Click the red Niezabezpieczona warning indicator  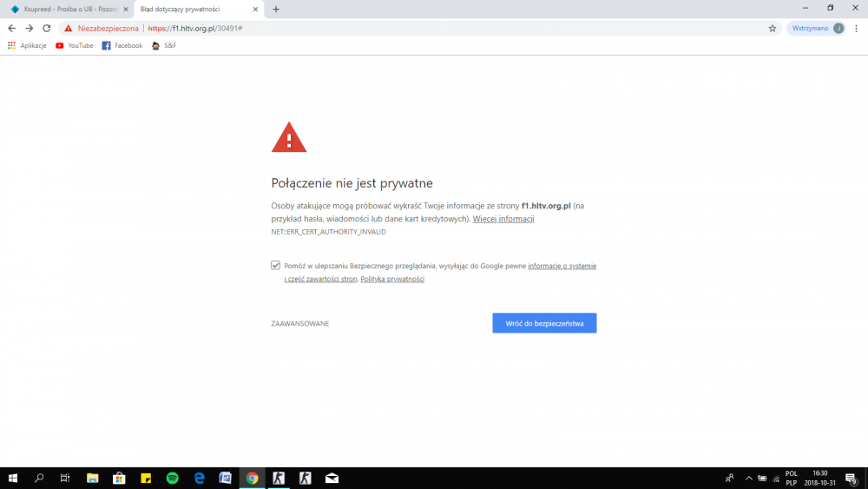pyautogui.click(x=102, y=29)
